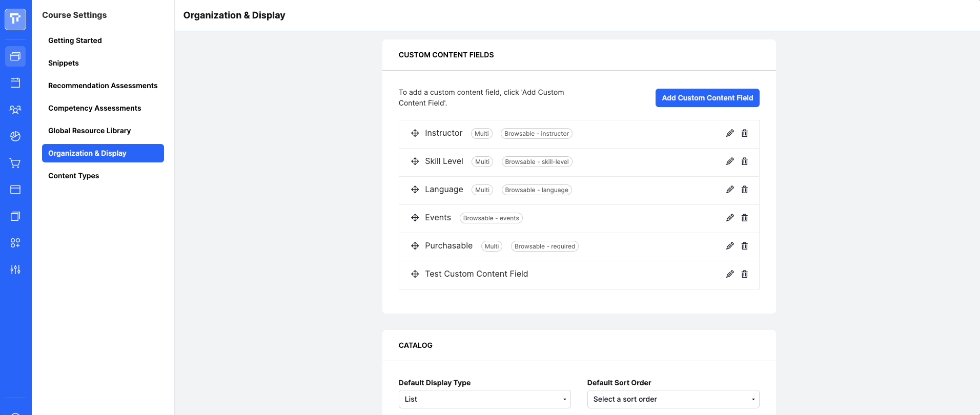Click the Thought Industries logo icon
980x415 pixels.
click(x=15, y=19)
